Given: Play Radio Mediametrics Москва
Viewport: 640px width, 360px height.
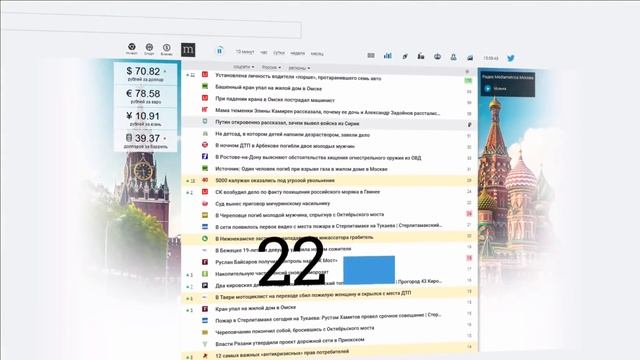Looking at the screenshot, I should (487, 88).
